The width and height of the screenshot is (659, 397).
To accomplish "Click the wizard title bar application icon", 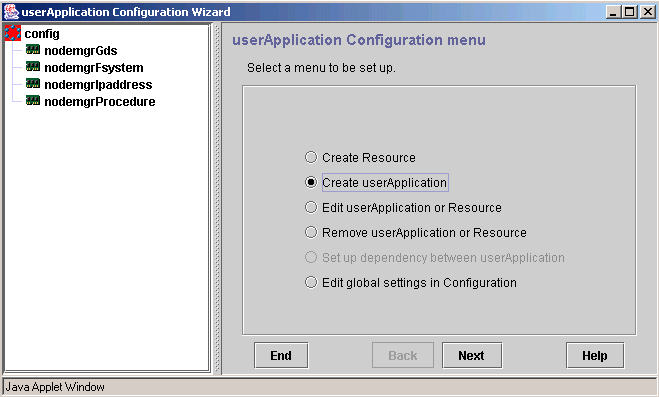I will coord(11,12).
